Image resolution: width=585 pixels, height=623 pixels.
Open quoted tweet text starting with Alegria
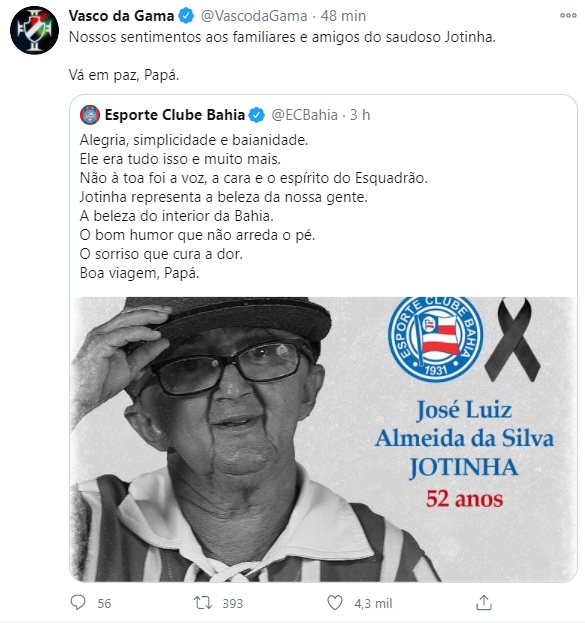pos(254,206)
